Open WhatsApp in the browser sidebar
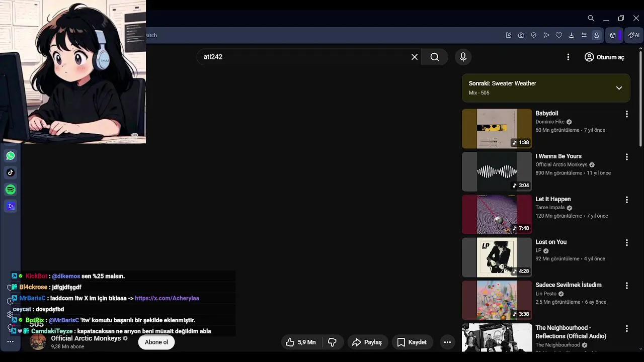 pyautogui.click(x=11, y=156)
